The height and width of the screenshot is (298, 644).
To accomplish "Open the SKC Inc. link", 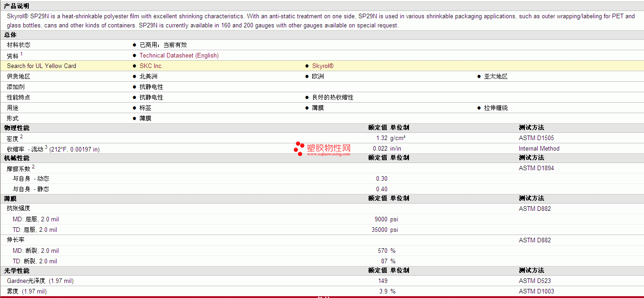I will pos(151,66).
